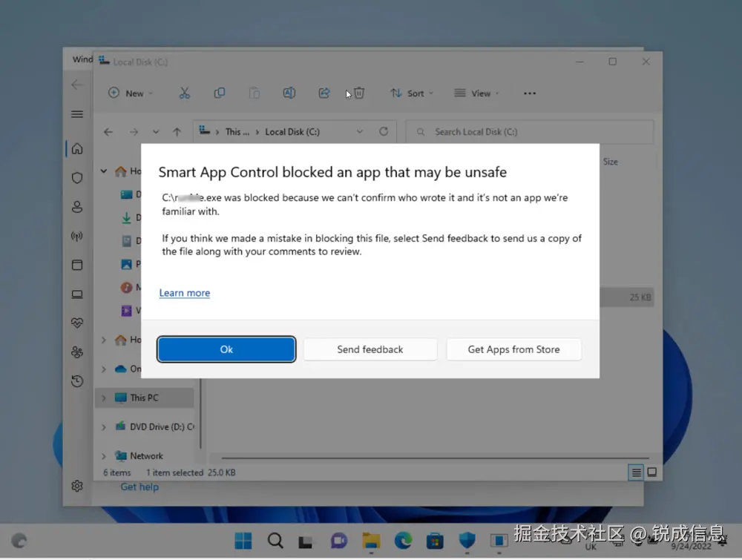Open Firewall & network protection icon

click(76, 236)
